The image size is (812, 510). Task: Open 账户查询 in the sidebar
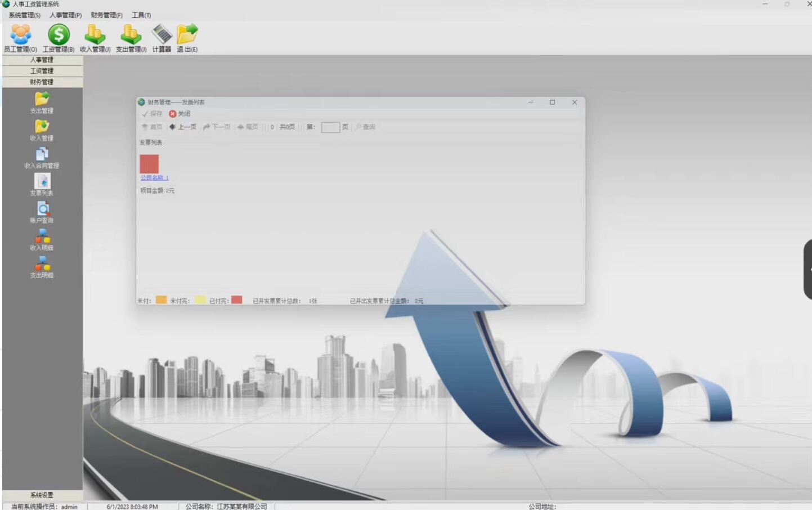[x=42, y=212]
